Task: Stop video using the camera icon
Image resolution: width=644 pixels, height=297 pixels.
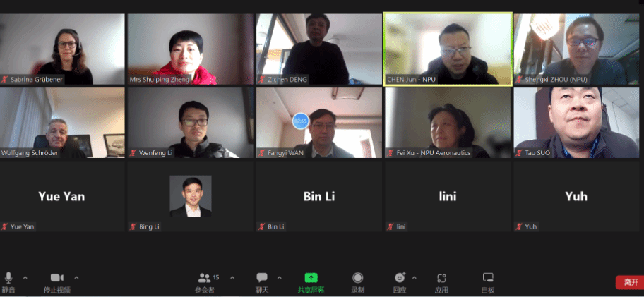Action: 56,278
